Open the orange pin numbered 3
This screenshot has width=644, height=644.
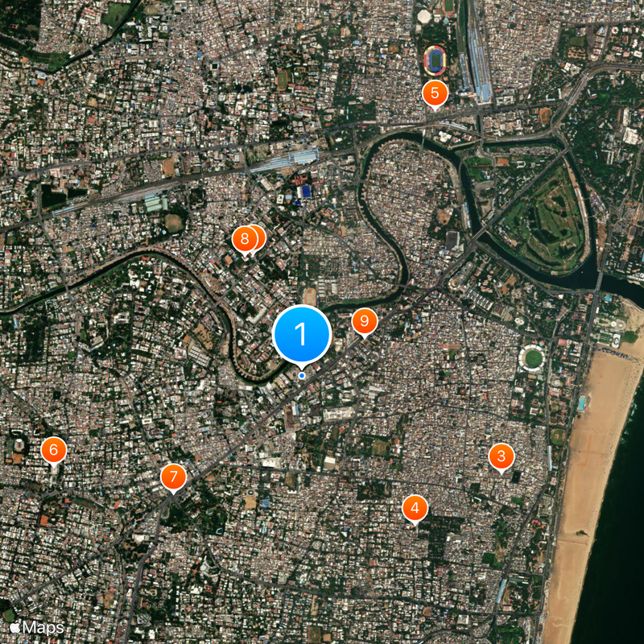pos(501,456)
